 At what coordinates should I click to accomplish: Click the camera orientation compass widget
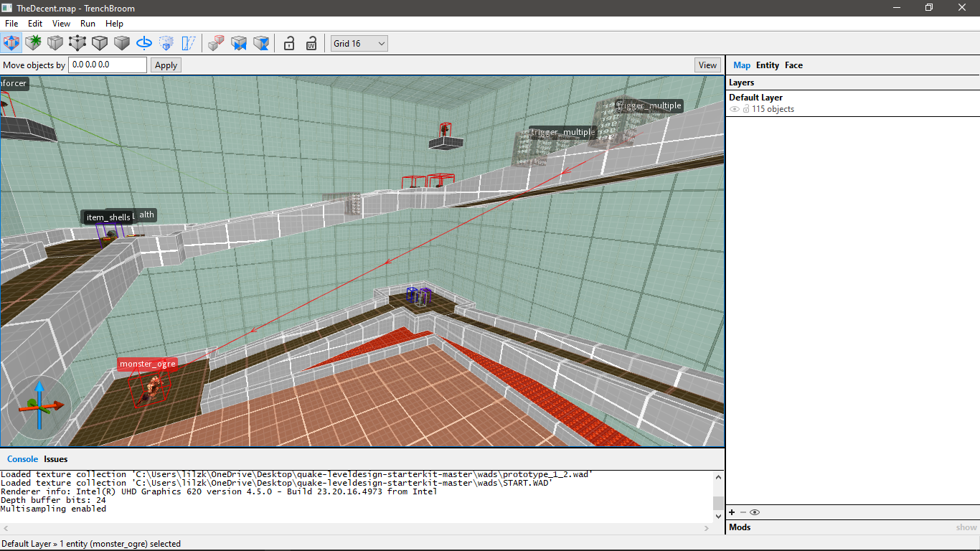point(39,407)
